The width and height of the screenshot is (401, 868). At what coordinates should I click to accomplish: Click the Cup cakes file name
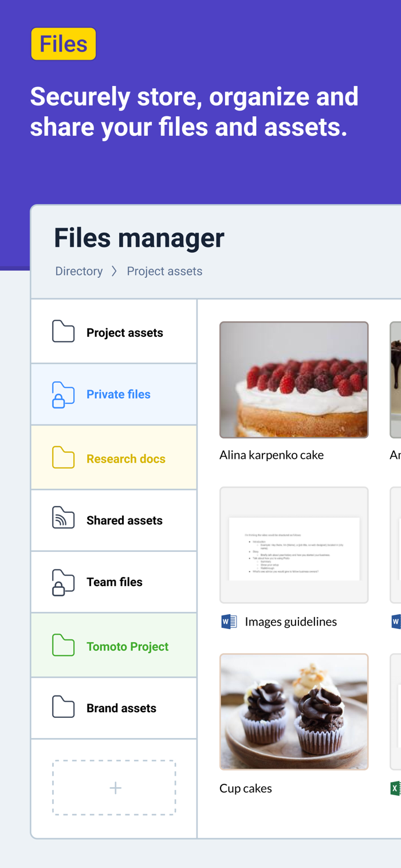(246, 788)
